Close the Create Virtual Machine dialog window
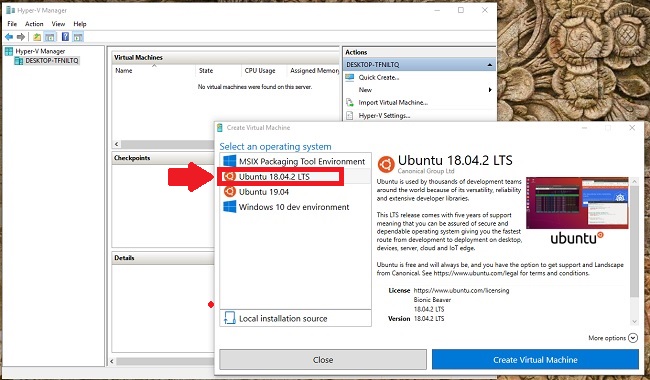The image size is (650, 380). pos(632,128)
